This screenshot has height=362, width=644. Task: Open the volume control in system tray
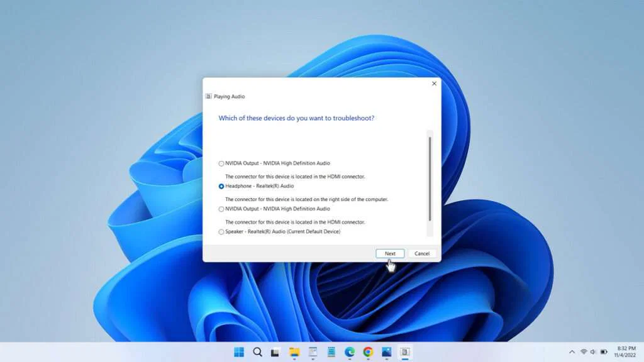(593, 353)
